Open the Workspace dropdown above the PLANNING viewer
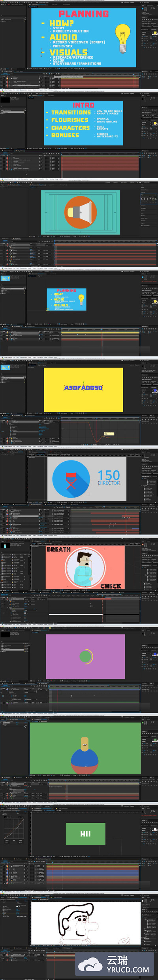This screenshot has height=980, width=158. click(132, 2)
